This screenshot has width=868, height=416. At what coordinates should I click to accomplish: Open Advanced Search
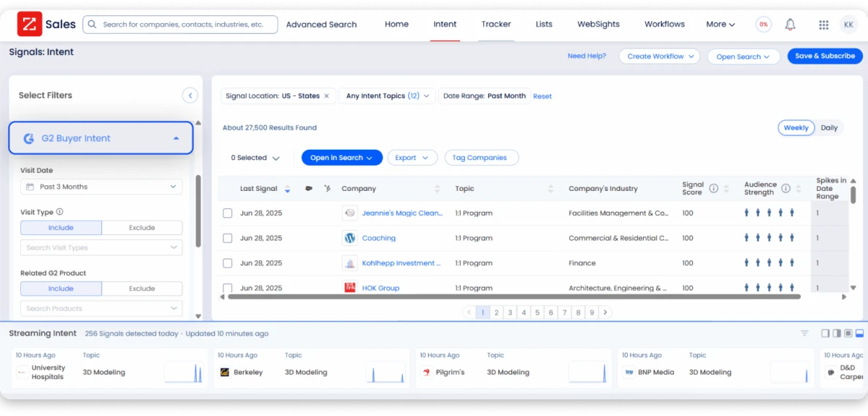[x=321, y=25]
